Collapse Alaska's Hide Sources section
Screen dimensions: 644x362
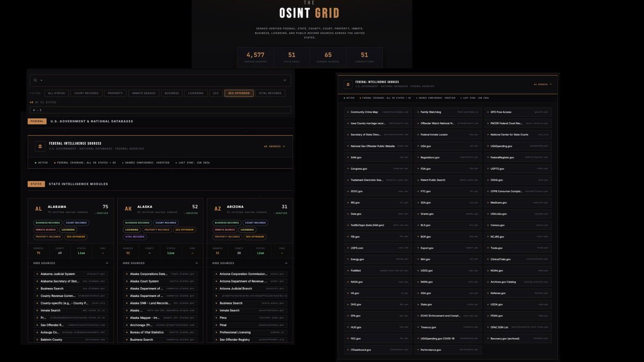[x=160, y=263]
